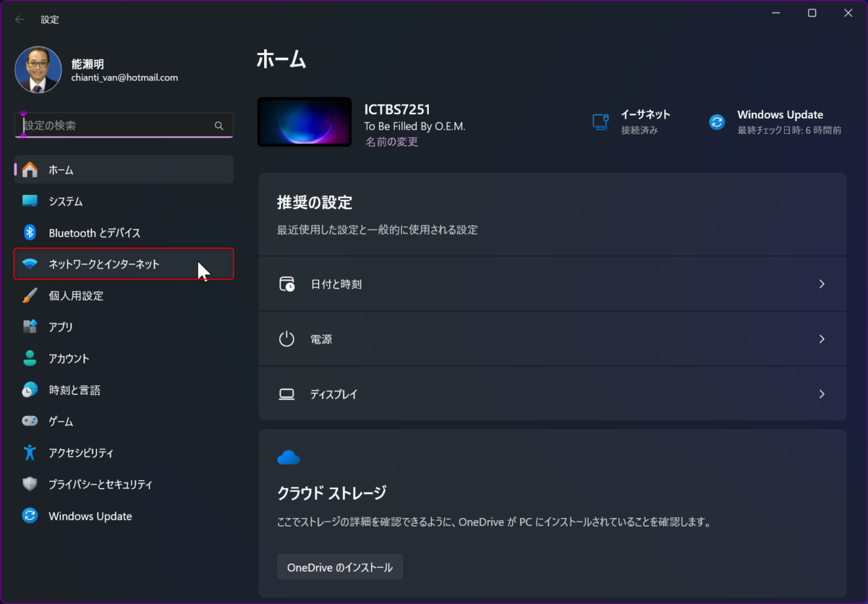
Task: Click the accessibility figure icon
Action: [x=30, y=453]
